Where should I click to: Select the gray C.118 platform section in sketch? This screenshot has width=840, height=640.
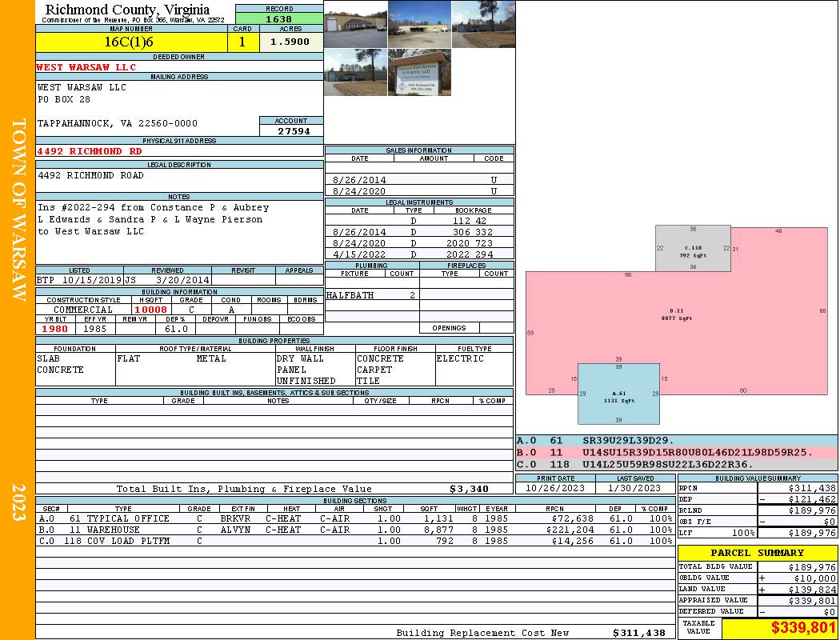coord(693,249)
